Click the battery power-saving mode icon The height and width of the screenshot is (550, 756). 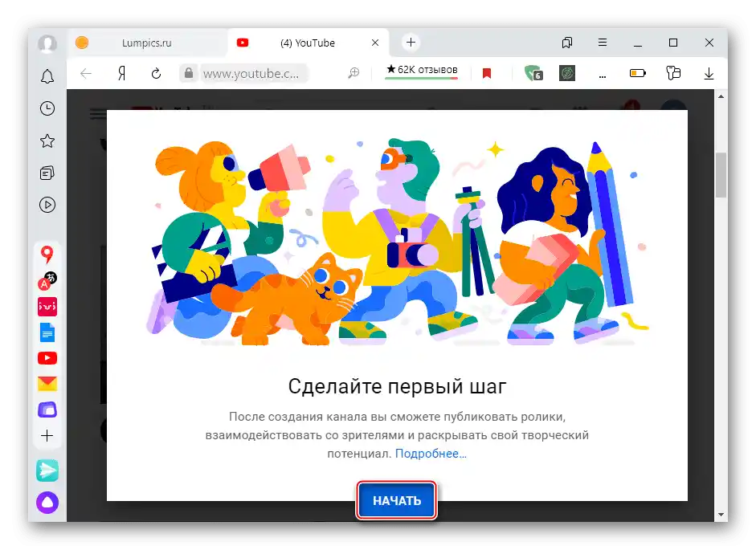637,72
